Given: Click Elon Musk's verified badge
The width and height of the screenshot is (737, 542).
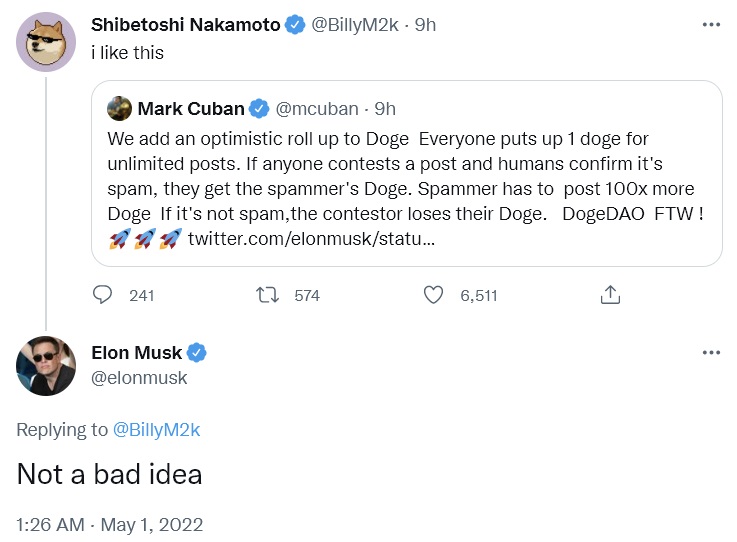Looking at the screenshot, I should pos(198,352).
